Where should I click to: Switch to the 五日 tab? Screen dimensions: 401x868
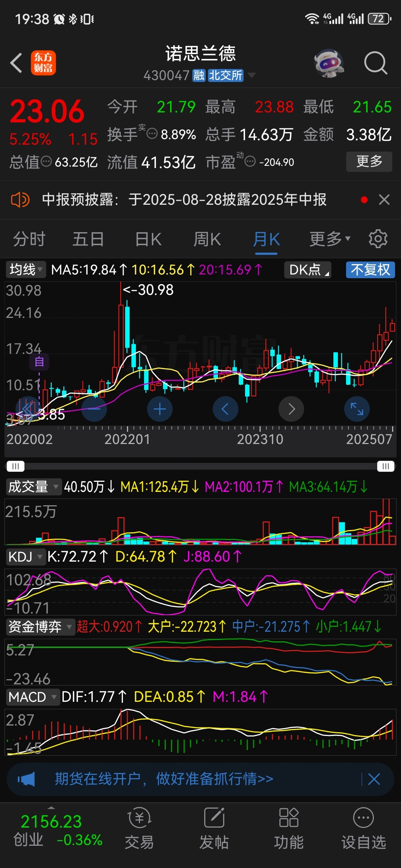88,239
